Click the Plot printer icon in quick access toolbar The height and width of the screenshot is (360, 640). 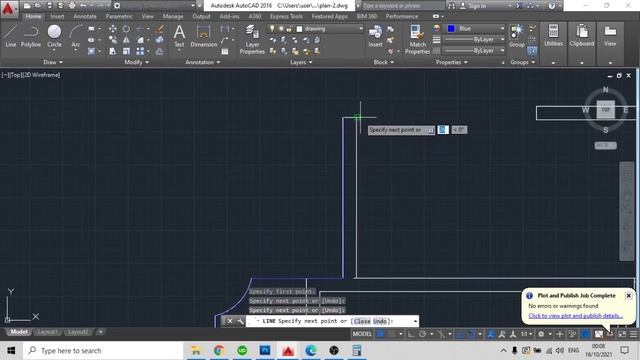click(x=72, y=6)
